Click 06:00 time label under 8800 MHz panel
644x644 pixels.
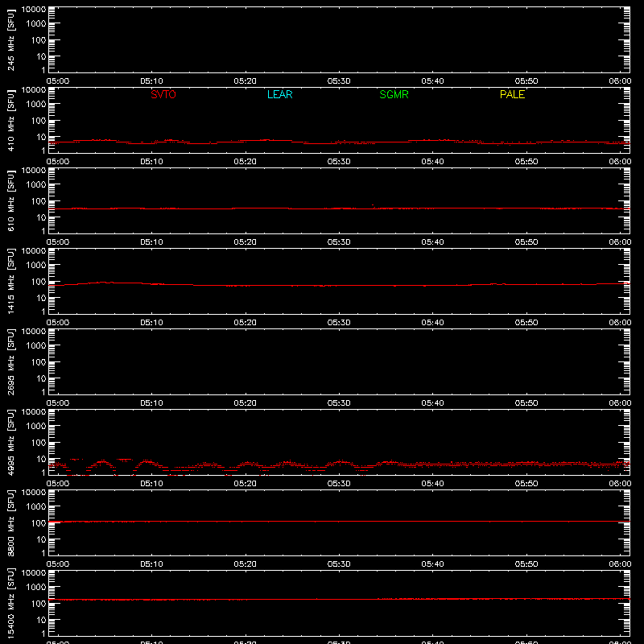620,564
